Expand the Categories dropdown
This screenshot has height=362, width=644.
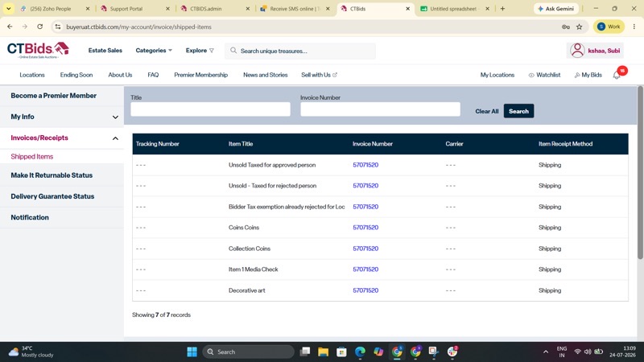(x=154, y=51)
